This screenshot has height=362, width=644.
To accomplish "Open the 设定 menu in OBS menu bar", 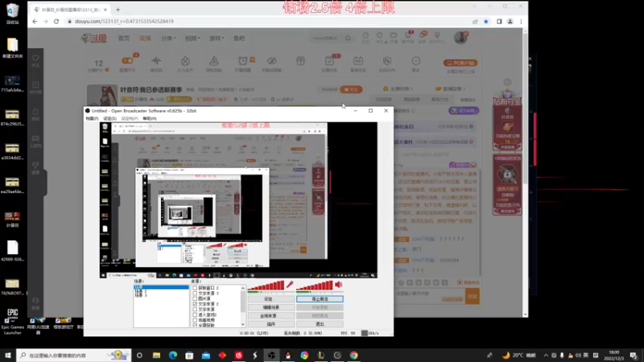I will point(109,118).
